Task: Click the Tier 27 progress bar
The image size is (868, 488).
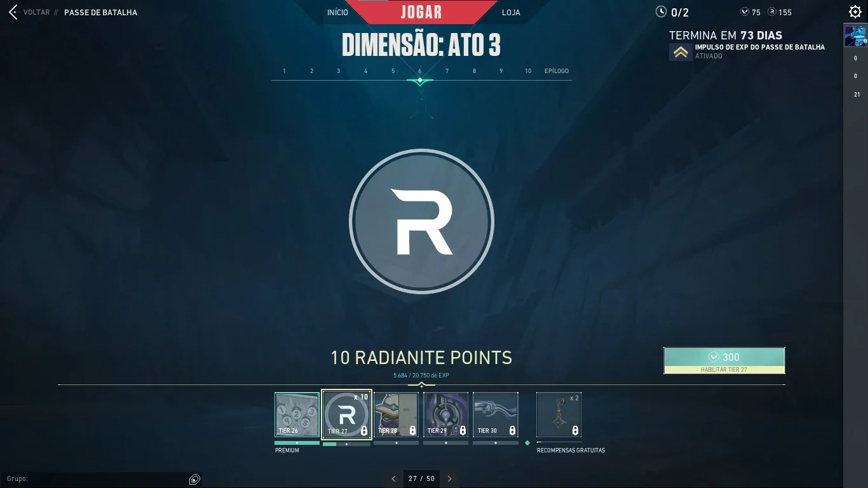Action: tap(346, 444)
